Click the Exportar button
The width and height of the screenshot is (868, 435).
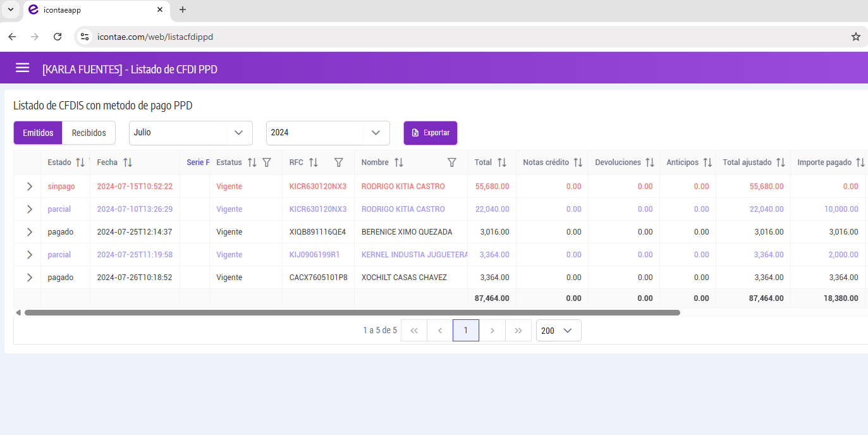[431, 133]
